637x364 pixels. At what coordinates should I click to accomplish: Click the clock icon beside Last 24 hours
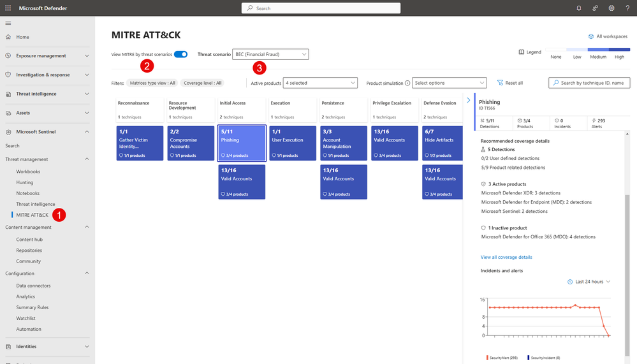(570, 282)
